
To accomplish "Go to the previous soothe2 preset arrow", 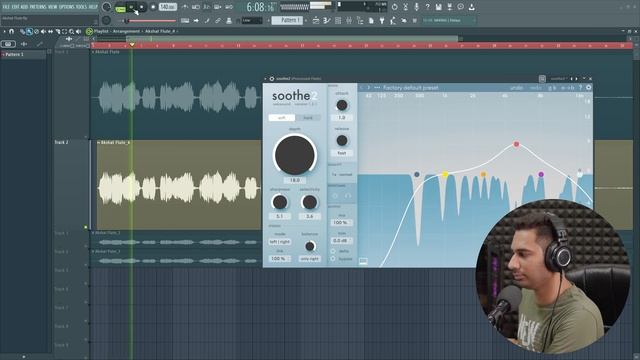I will (x=362, y=88).
